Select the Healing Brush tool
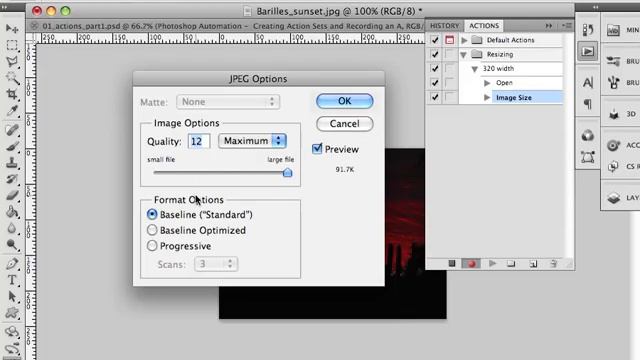The width and height of the screenshot is (640, 360). [x=12, y=130]
